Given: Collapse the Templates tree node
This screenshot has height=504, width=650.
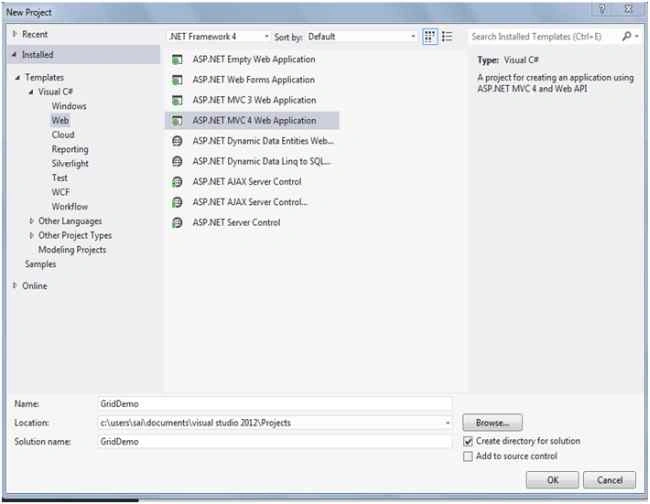Looking at the screenshot, I should [x=17, y=78].
